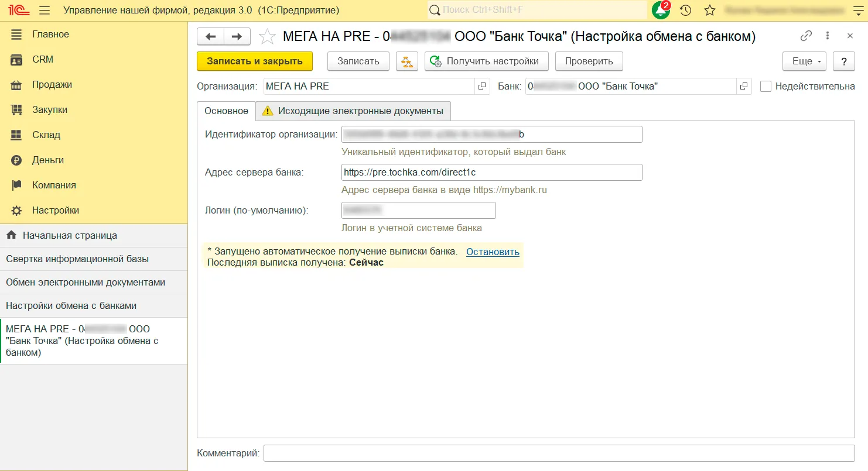Viewport: 868px width, 471px height.
Task: Add this form to favorites star
Action: pyautogui.click(x=267, y=36)
